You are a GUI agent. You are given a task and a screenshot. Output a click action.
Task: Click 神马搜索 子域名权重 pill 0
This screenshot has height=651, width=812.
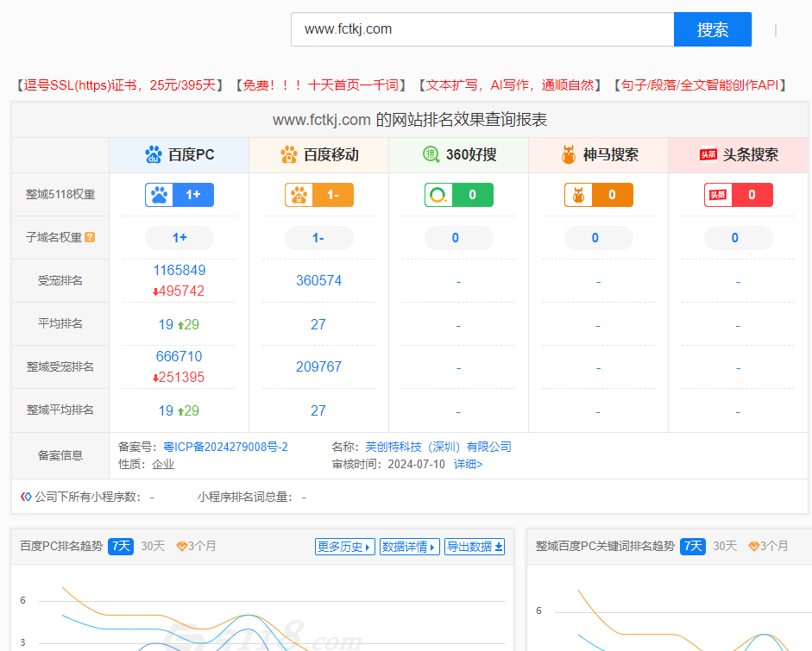point(599,238)
